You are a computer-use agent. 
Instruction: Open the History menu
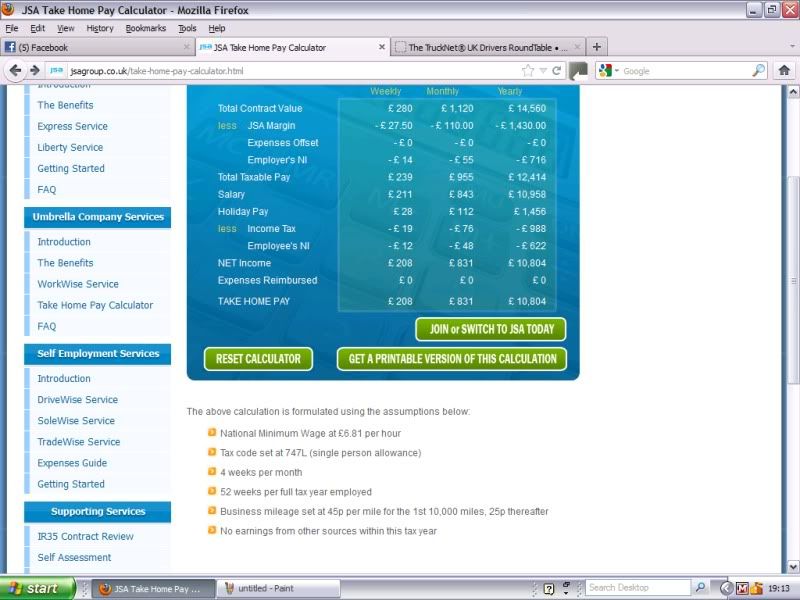100,28
